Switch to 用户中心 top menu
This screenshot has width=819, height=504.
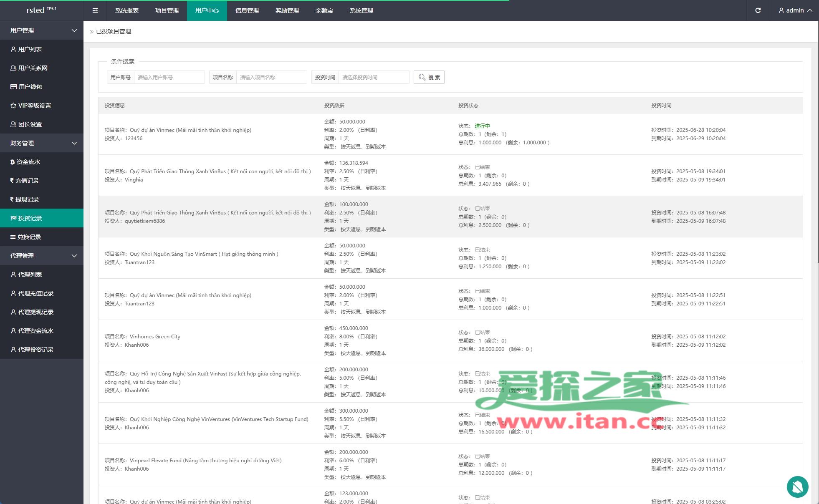coord(207,10)
